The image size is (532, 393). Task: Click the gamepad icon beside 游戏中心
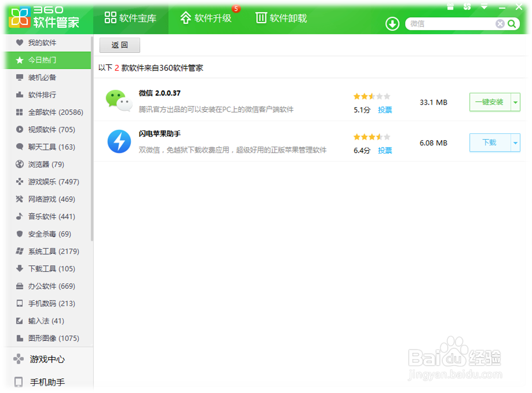(19, 359)
